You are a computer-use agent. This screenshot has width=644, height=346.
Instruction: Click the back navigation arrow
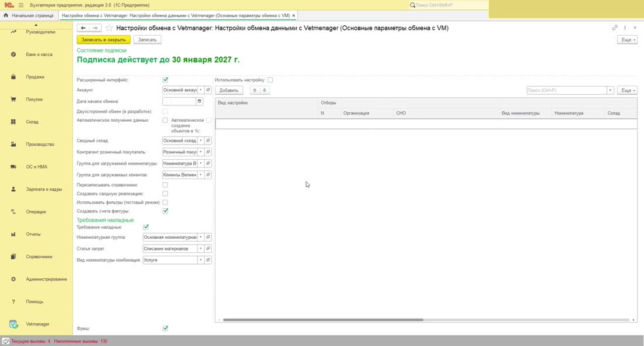coord(83,28)
